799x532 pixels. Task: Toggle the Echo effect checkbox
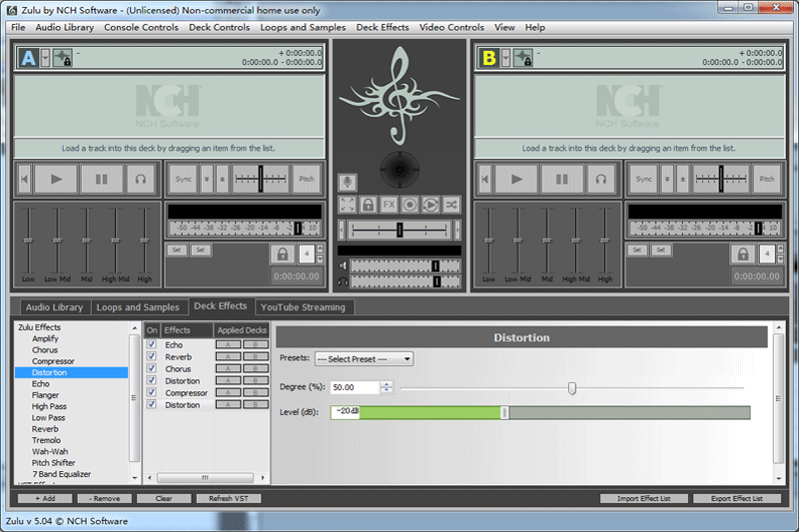152,344
